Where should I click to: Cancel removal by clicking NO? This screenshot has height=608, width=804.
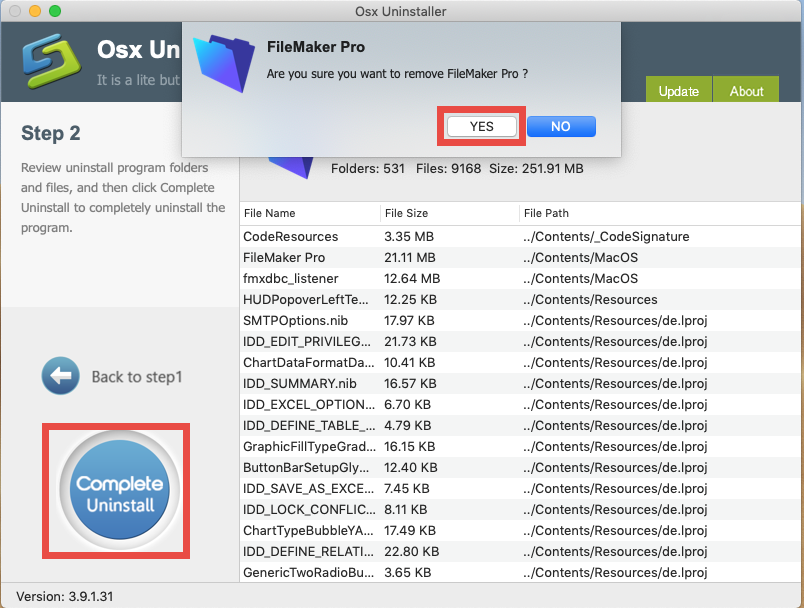point(560,126)
